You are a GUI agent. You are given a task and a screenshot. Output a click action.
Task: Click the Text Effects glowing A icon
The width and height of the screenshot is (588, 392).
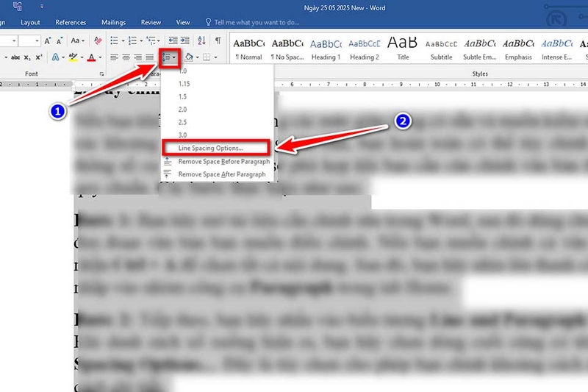[x=56, y=57]
